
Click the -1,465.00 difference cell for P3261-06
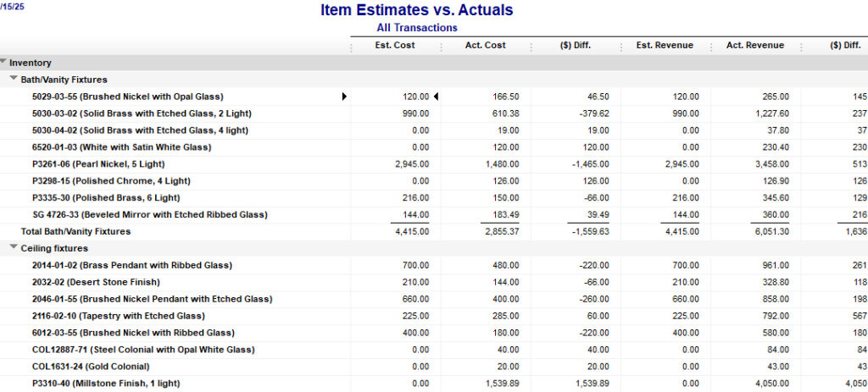tap(586, 164)
